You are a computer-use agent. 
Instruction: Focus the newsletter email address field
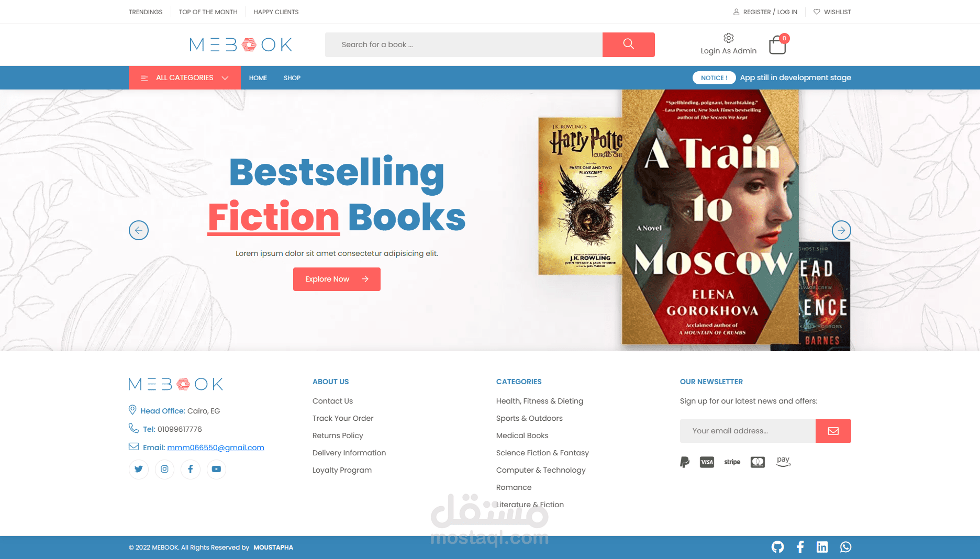748,431
